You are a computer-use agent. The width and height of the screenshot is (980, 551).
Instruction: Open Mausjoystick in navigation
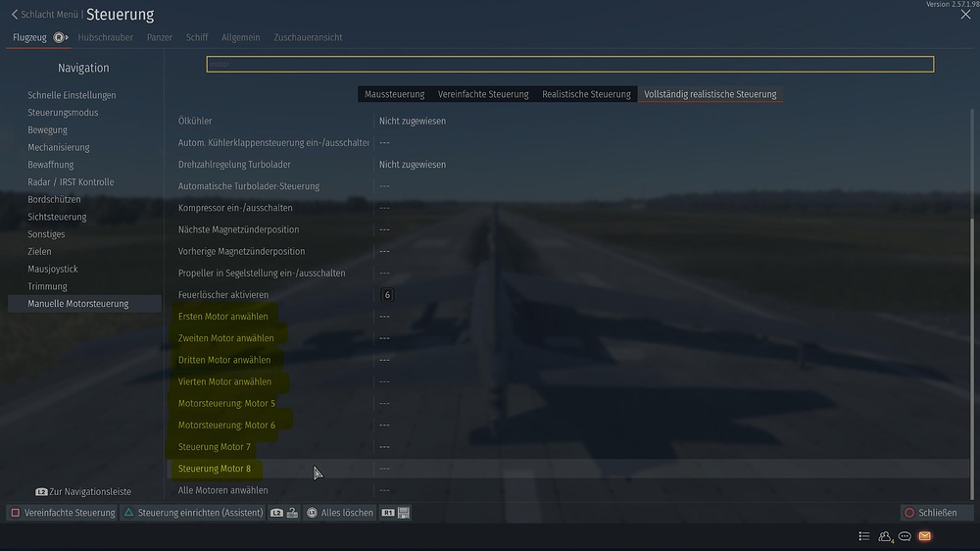(53, 269)
